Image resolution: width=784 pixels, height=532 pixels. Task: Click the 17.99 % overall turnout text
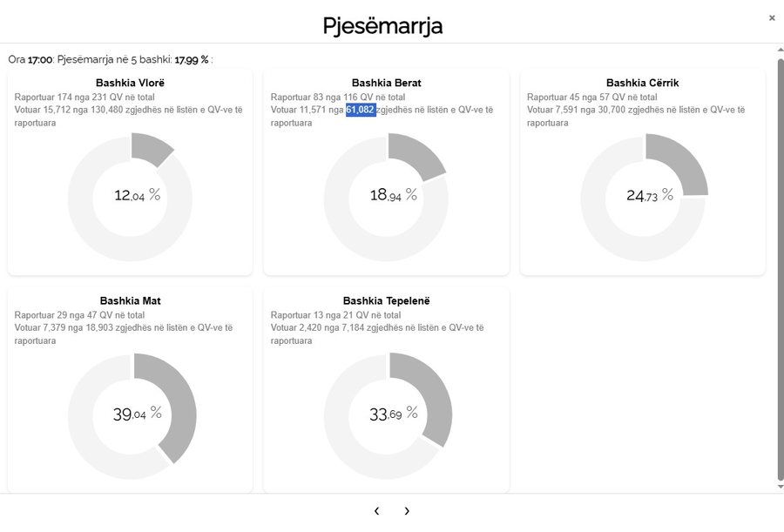click(x=192, y=60)
